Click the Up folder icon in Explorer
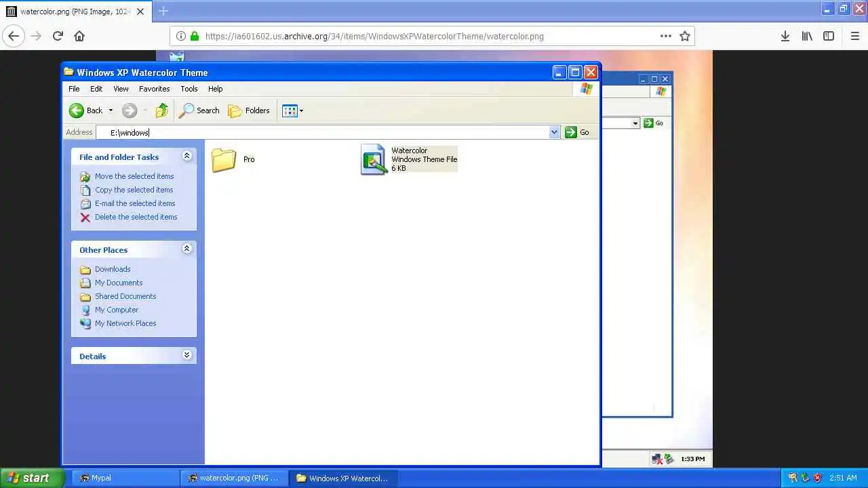Screen dimensions: 868x488 tap(161, 110)
